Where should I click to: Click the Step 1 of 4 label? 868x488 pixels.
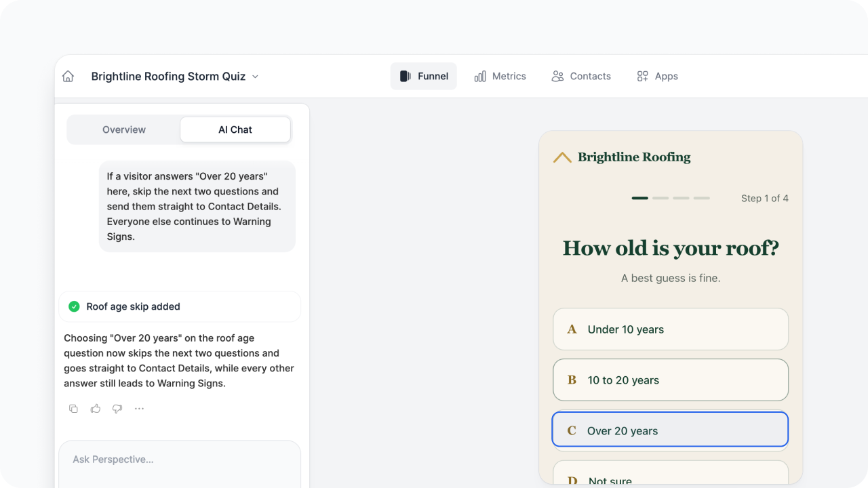pos(765,199)
